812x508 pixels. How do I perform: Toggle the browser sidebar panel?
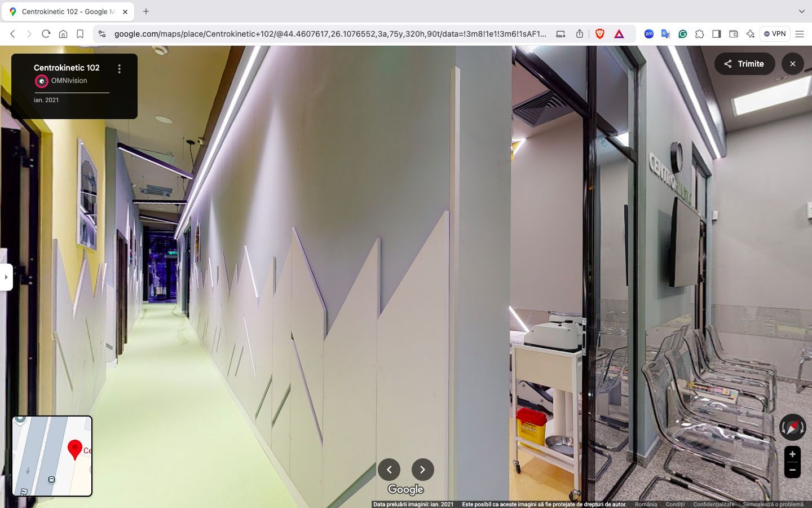tap(716, 34)
